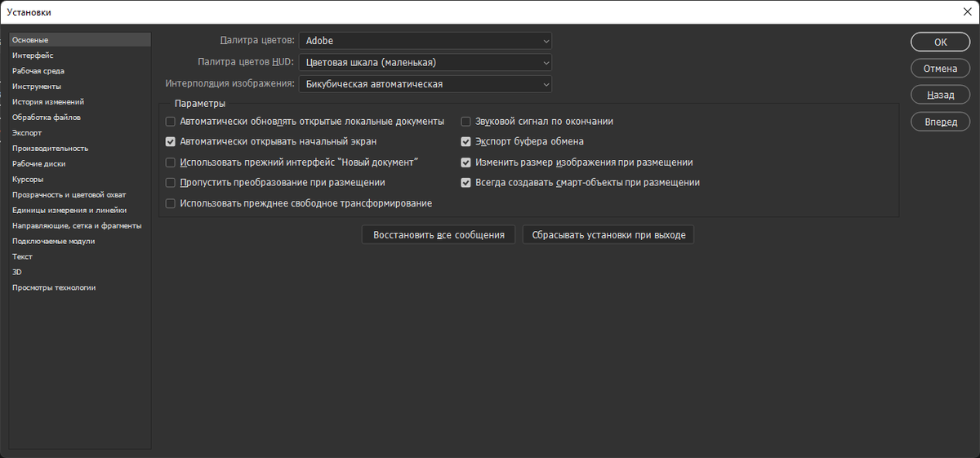Enable Пропустить преобразование при размещении
Screen dimensions: 980x458
click(x=171, y=183)
